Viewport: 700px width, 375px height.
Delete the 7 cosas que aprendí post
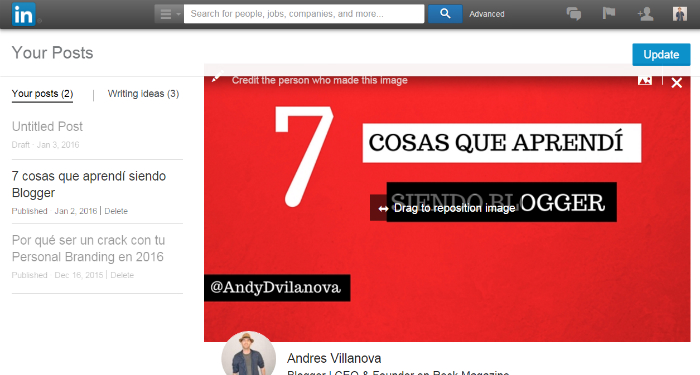click(x=116, y=211)
